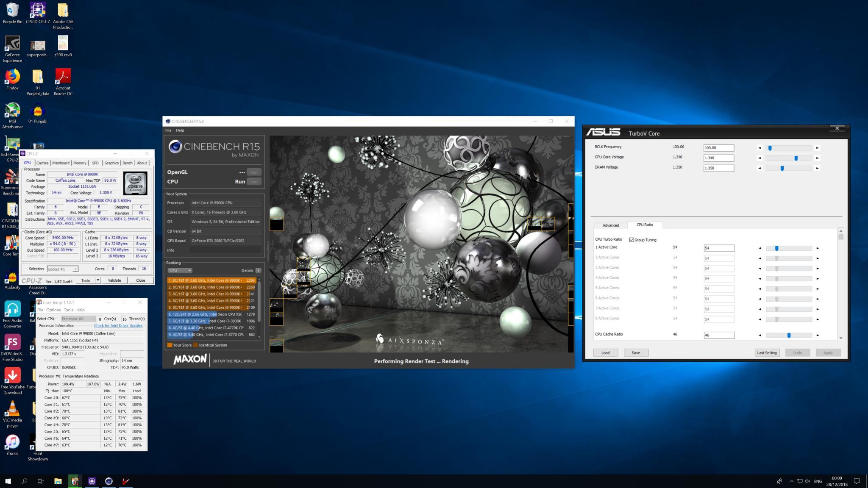
Task: Launch MSI Afterburner desktop shortcut
Action: 12,115
